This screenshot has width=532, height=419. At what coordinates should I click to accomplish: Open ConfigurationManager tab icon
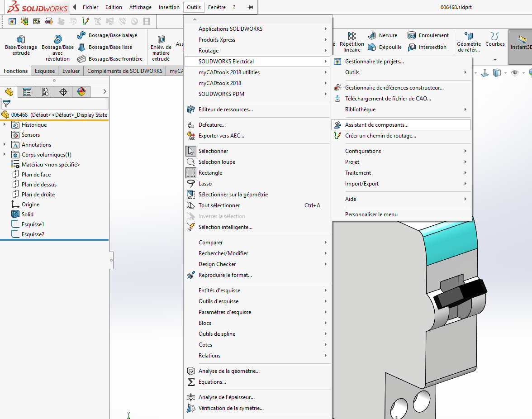[x=45, y=91]
